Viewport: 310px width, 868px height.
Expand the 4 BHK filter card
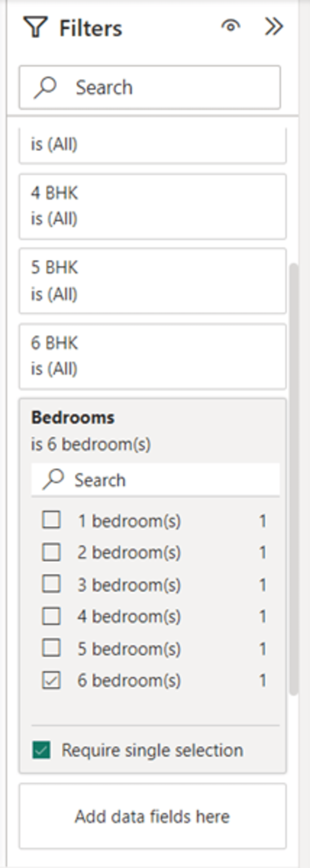(x=152, y=206)
